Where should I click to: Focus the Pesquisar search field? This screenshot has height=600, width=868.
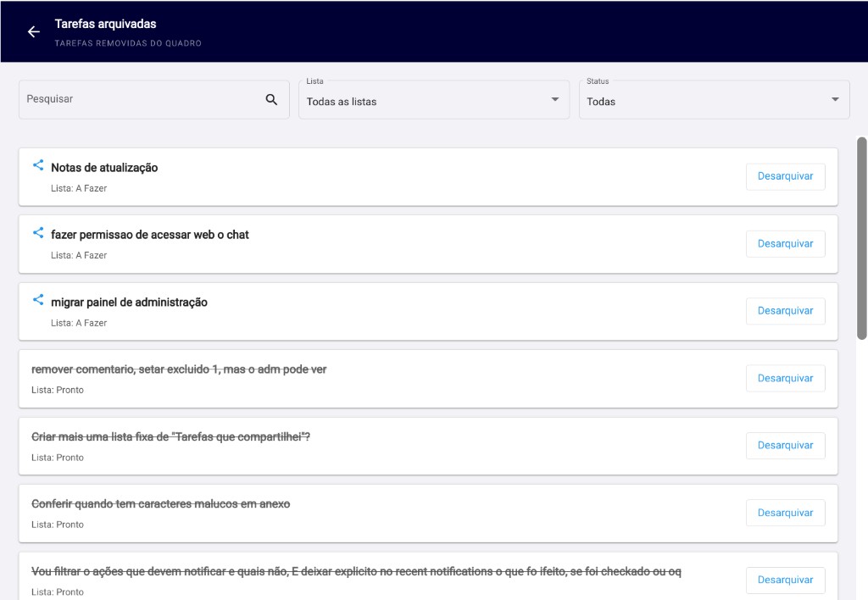coord(154,100)
